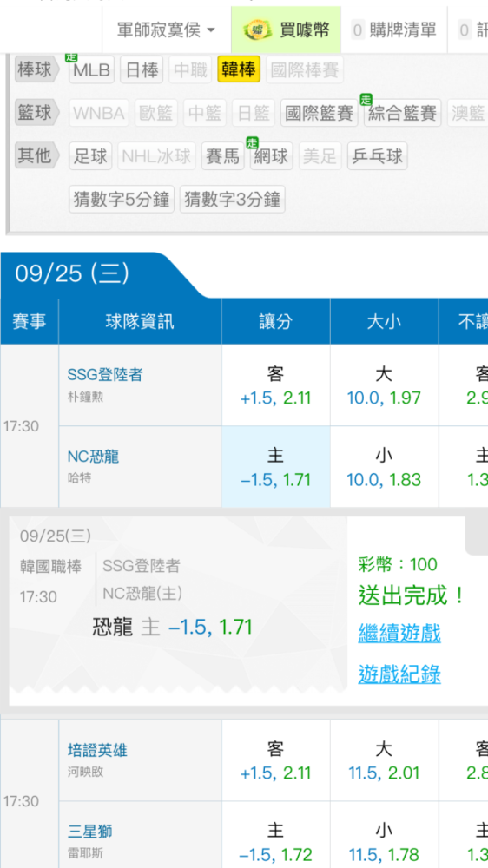Select 乒乓球 category
The image size is (488, 868).
click(377, 155)
